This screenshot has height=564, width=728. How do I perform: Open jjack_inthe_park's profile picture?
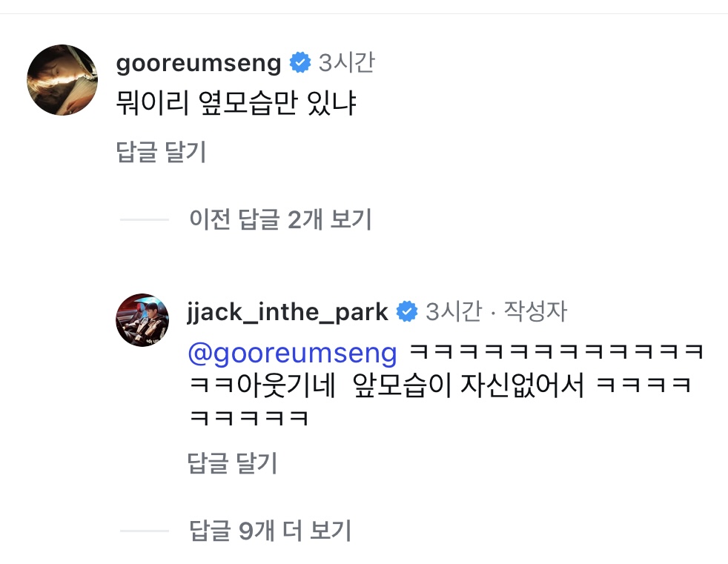[x=142, y=320]
